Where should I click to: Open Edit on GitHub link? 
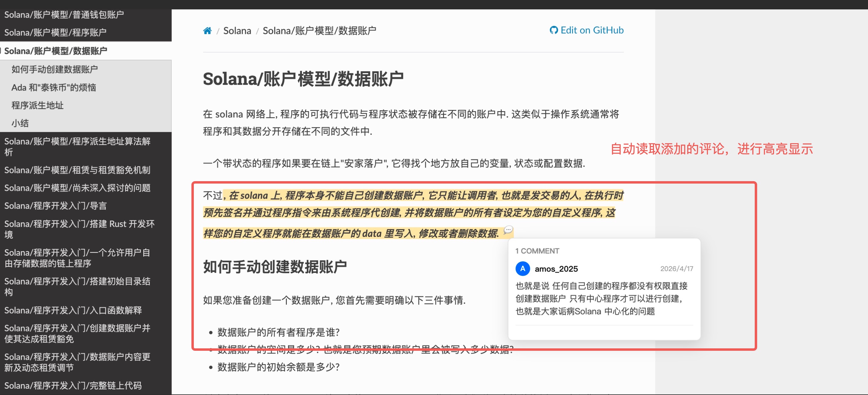point(587,30)
